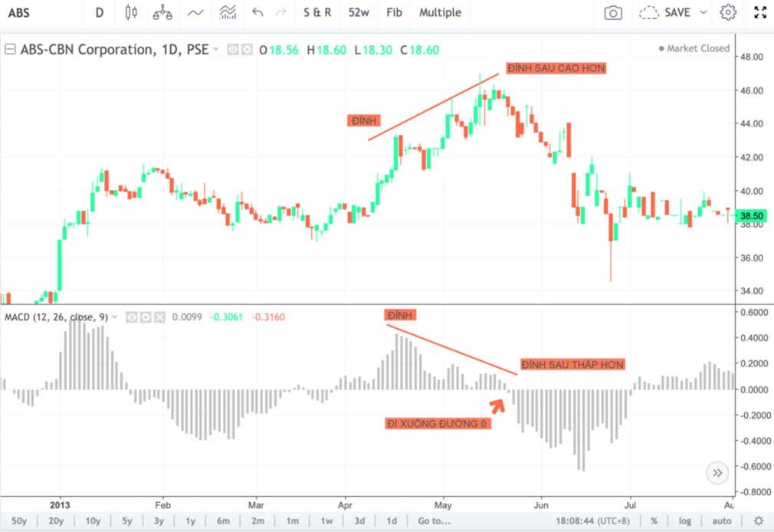Select the 6m time range
Screen dimensions: 774x532
click(224, 521)
